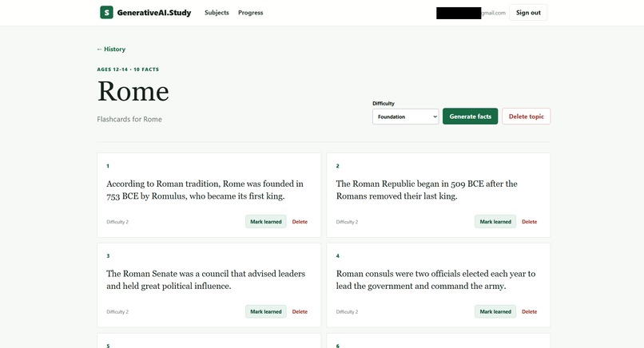This screenshot has width=644, height=348.
Task: Delete fact 3 about Roman Senate
Action: (x=300, y=311)
